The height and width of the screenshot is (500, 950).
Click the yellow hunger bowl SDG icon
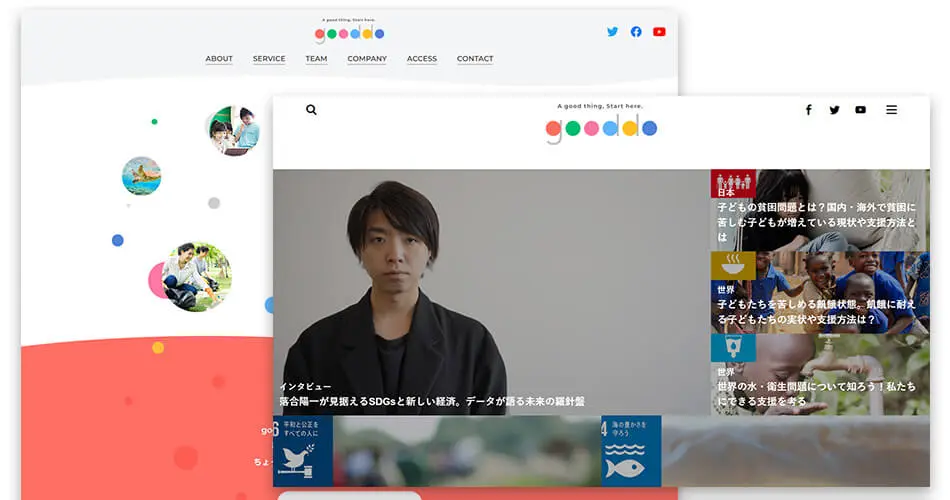pos(733,265)
